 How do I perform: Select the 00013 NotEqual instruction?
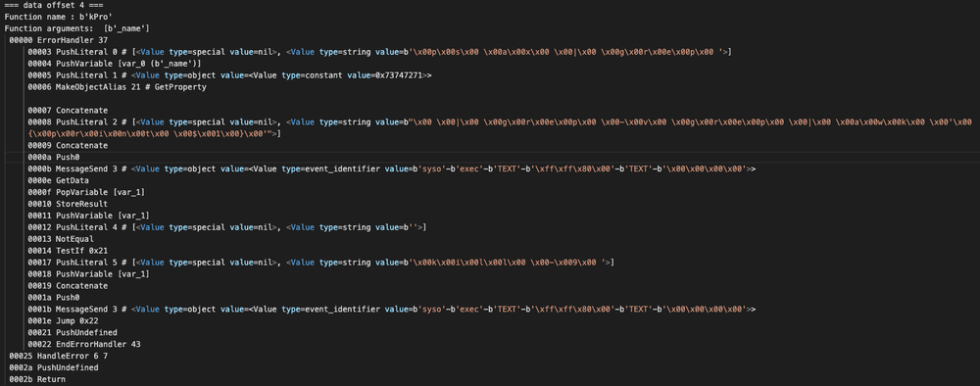pyautogui.click(x=61, y=239)
